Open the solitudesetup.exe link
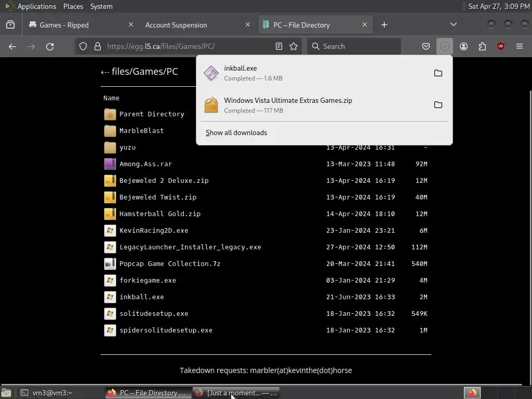The image size is (532, 399). tap(154, 313)
